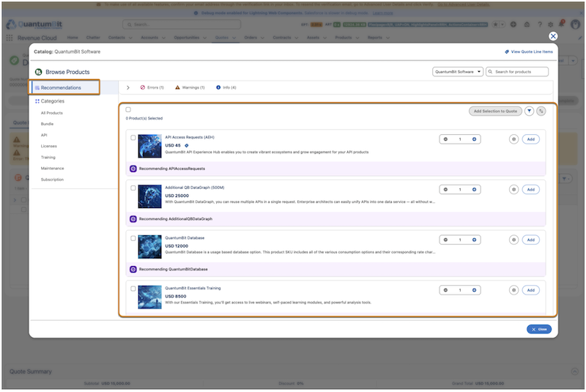Increase quantity for Additional QB DataGraph
Image resolution: width=586 pixels, height=392 pixels.
[x=474, y=190]
